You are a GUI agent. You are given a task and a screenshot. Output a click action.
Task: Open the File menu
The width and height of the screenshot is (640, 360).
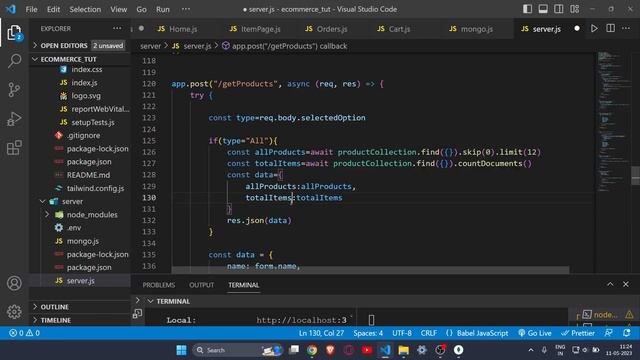click(31, 9)
